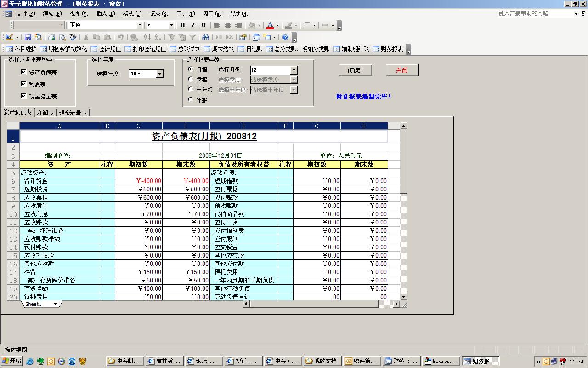Viewport: 588px width, 368px height.
Task: Click the 确定 button
Action: pyautogui.click(x=355, y=70)
